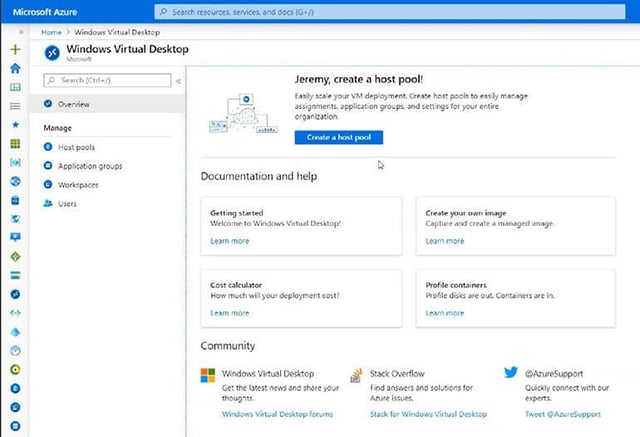Click the Users people icon in the Manage menu
Screen dimensions: 640x437
coord(48,203)
